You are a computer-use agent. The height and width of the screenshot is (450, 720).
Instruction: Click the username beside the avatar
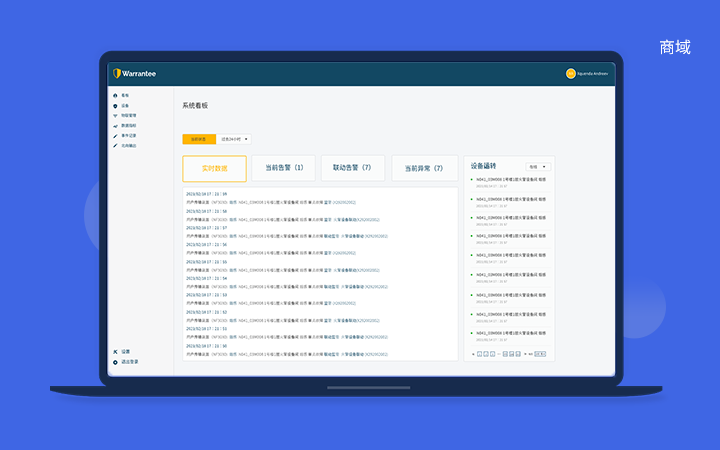point(593,73)
